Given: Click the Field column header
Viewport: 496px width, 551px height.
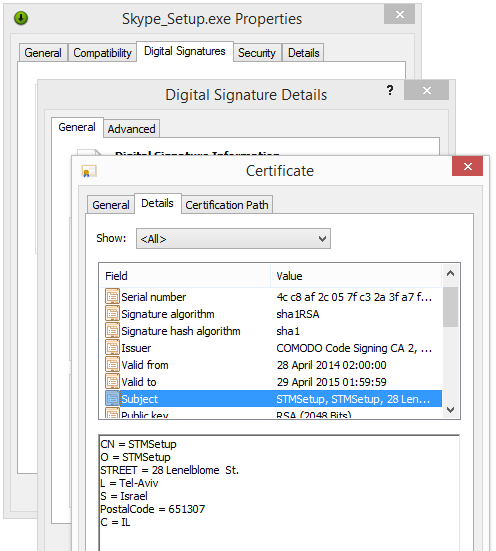Looking at the screenshot, I should tap(185, 276).
